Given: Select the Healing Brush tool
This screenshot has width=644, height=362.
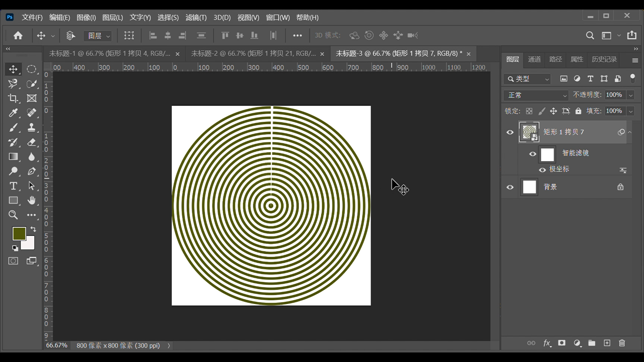Looking at the screenshot, I should (32, 113).
